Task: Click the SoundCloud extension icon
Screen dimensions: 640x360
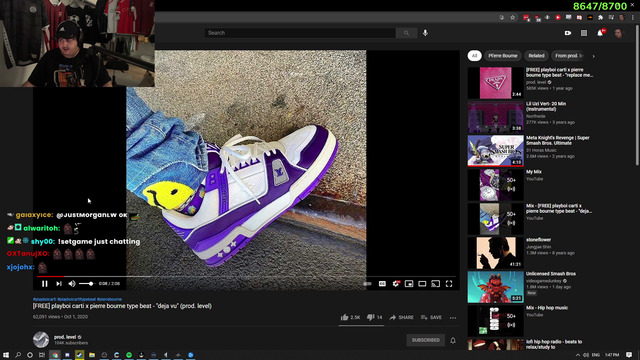Action: (590, 18)
